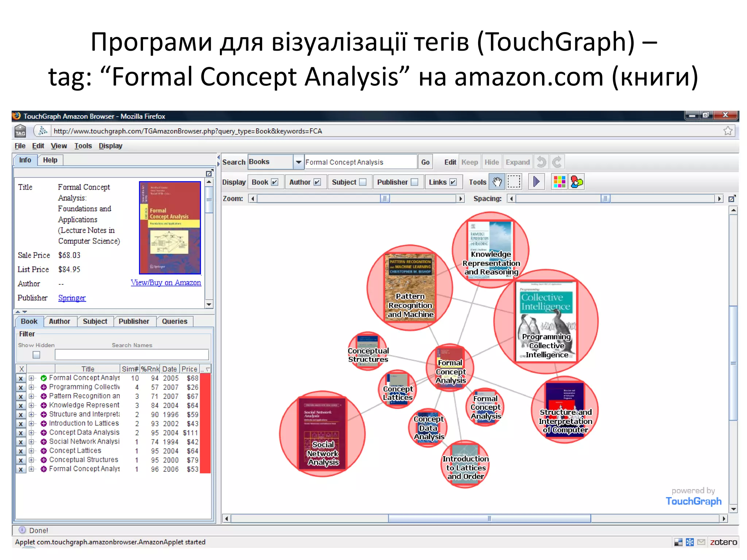Enable the Subject display checkbox

363,182
